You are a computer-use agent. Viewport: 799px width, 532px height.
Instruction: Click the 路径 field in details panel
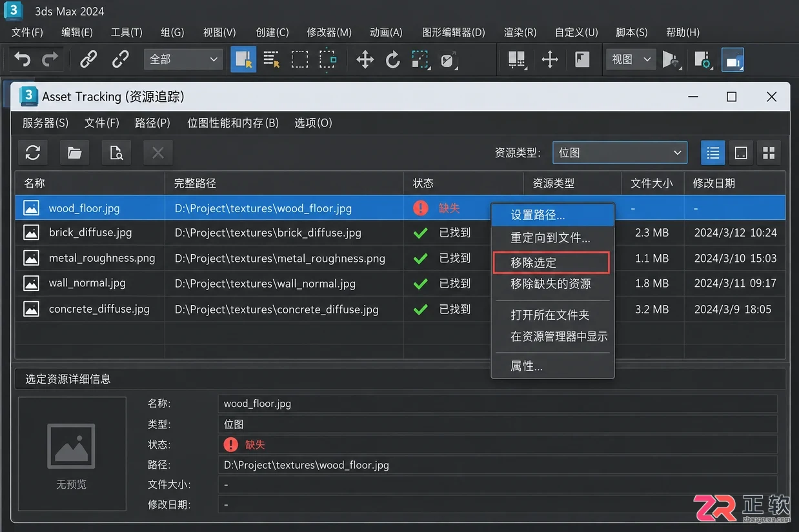coord(497,464)
